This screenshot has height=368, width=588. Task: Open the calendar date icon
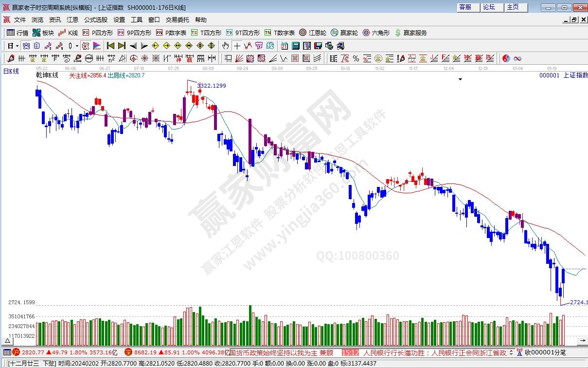point(284,46)
